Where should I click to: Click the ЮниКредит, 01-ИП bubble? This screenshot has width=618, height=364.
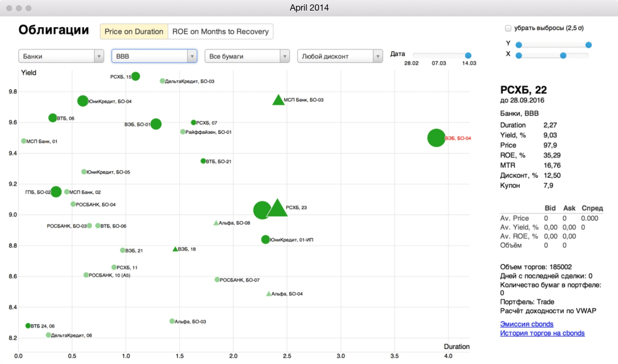click(266, 239)
